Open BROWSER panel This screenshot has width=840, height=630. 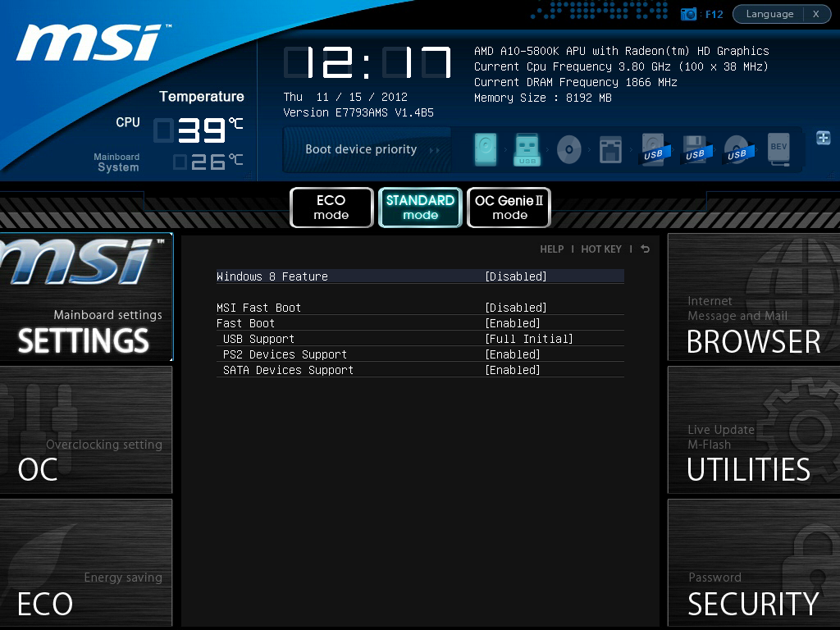point(754,297)
